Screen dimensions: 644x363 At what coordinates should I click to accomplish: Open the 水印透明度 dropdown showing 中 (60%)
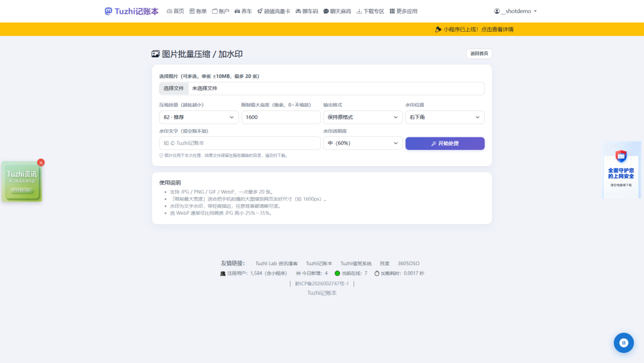(x=363, y=143)
